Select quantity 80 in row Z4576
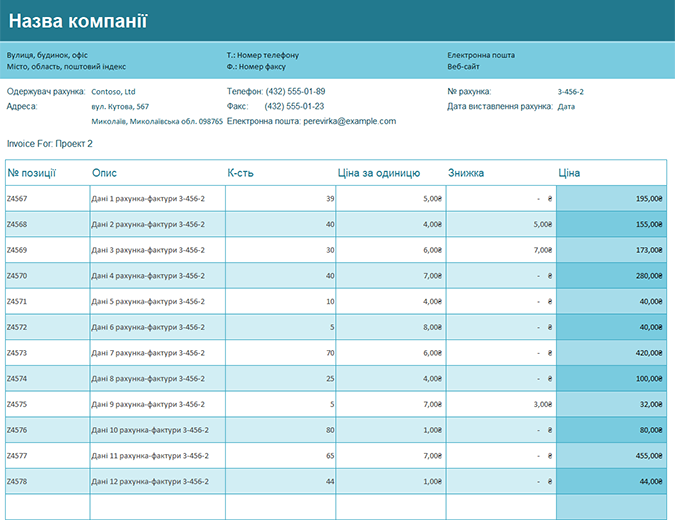Viewport: 675px width, 520px height. point(280,430)
